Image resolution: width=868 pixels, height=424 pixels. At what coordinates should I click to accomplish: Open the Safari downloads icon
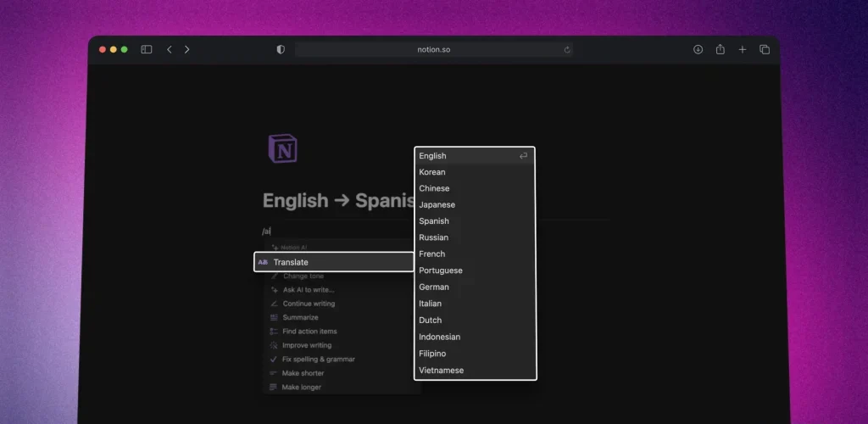[x=698, y=50]
